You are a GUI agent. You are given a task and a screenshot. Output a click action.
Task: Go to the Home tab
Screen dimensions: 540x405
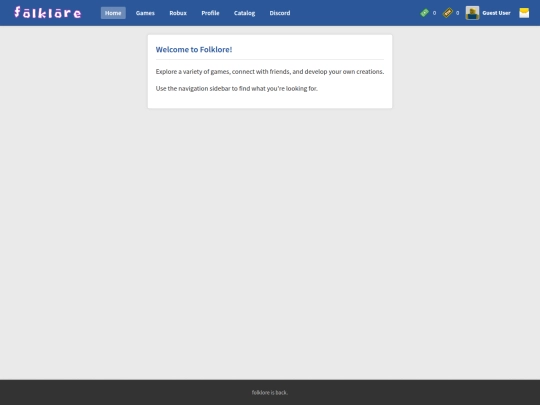(113, 13)
